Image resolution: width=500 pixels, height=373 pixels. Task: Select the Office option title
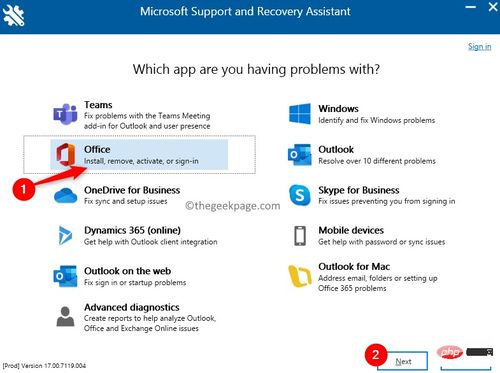pyautogui.click(x=97, y=149)
